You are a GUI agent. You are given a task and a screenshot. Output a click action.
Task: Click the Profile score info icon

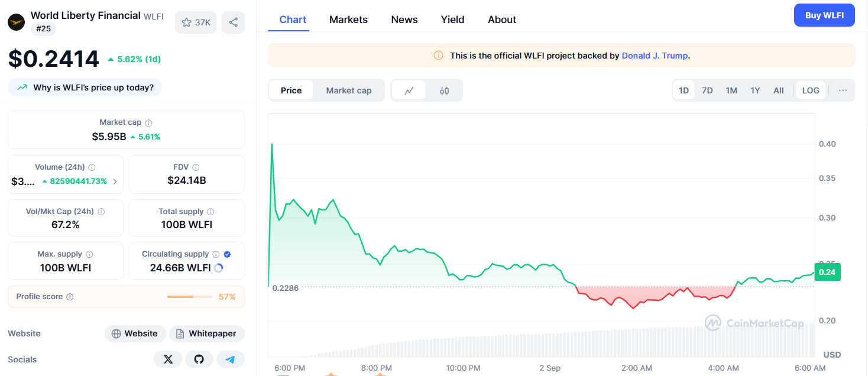click(x=70, y=297)
